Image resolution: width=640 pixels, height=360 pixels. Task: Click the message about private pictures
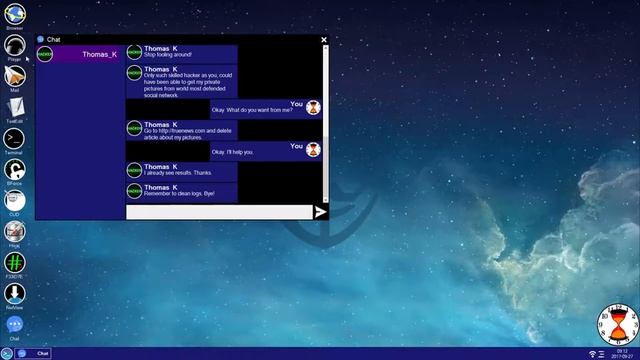[182, 82]
